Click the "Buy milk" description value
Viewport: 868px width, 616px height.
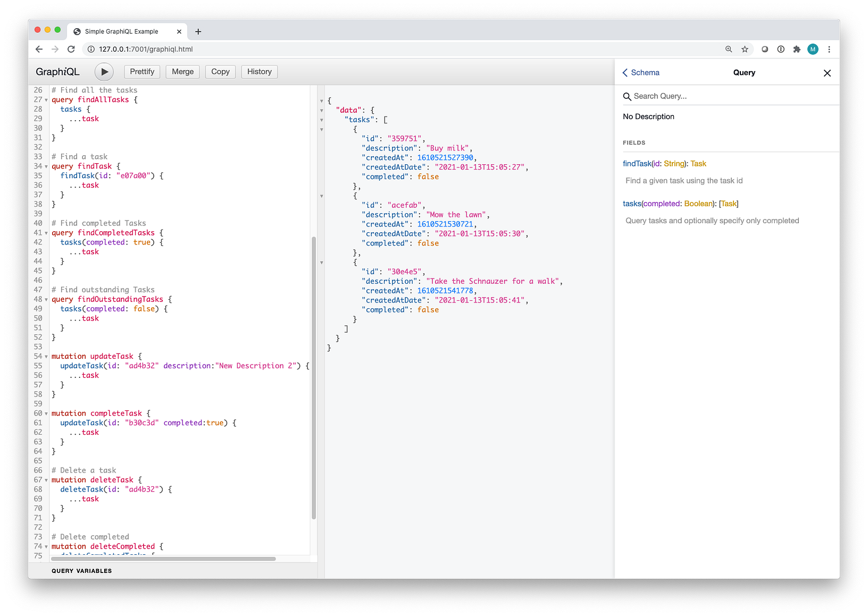pos(447,148)
